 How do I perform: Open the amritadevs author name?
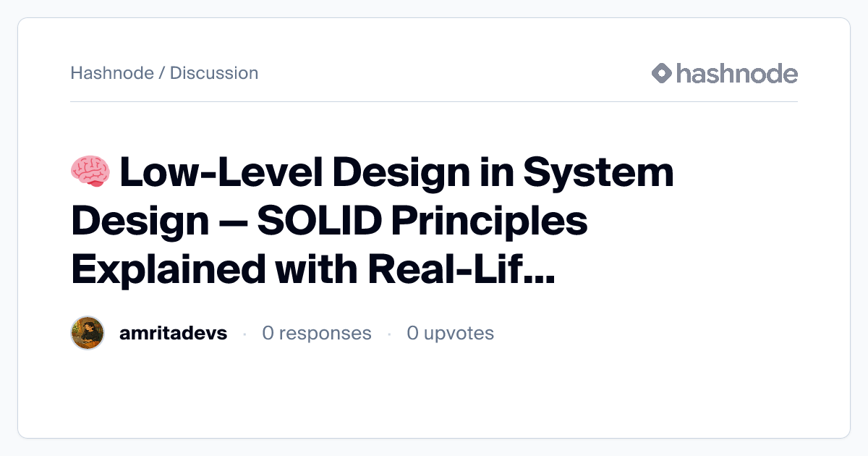click(173, 333)
